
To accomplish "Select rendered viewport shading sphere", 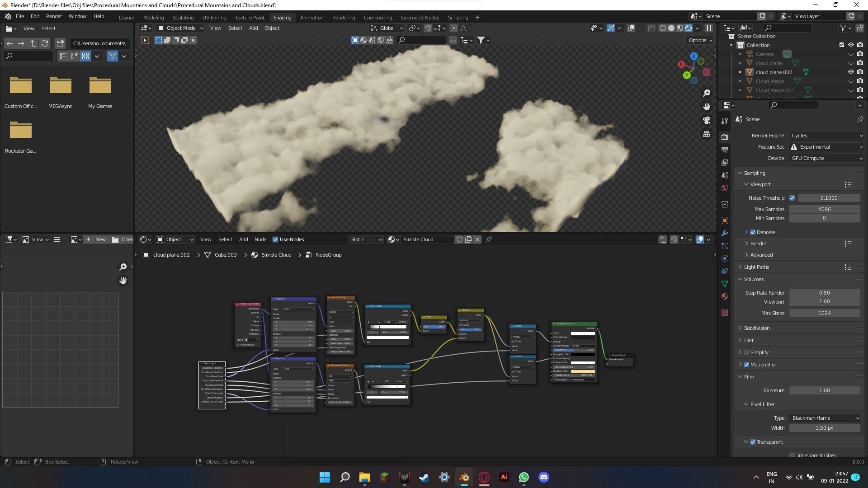I will point(689,28).
